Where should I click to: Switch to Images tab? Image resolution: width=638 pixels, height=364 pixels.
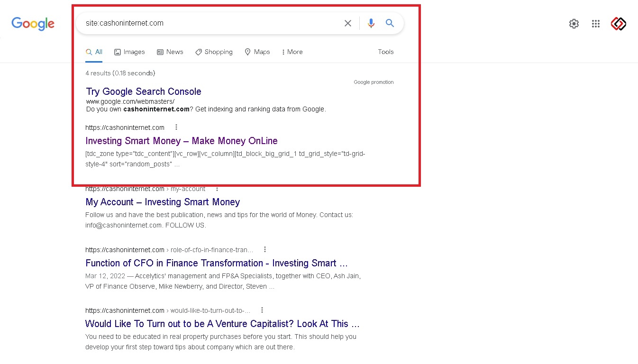(x=129, y=52)
